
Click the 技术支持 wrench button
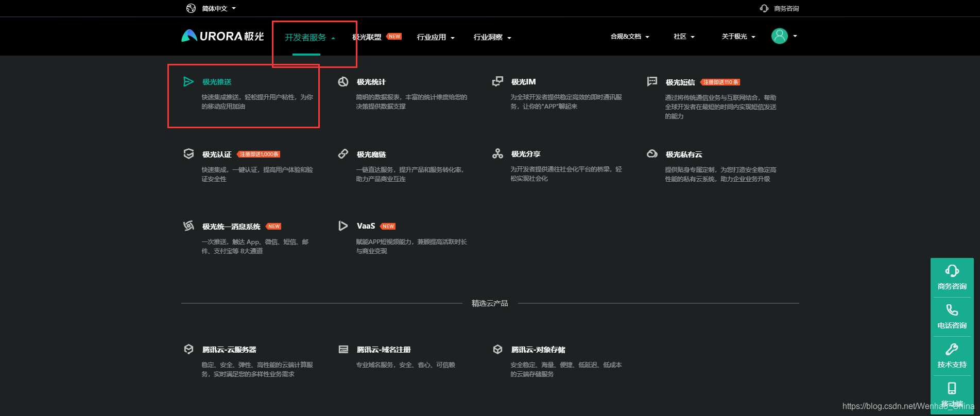[x=952, y=356]
